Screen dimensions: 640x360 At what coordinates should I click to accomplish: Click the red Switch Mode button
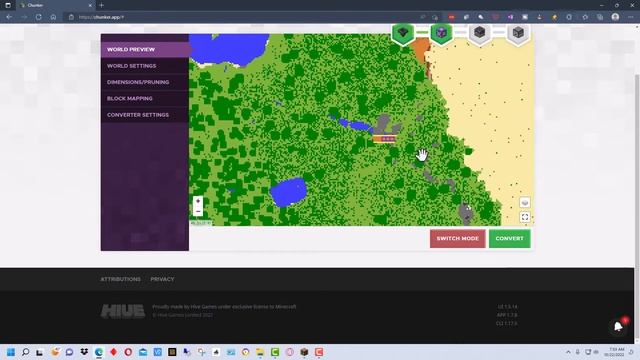click(x=458, y=238)
